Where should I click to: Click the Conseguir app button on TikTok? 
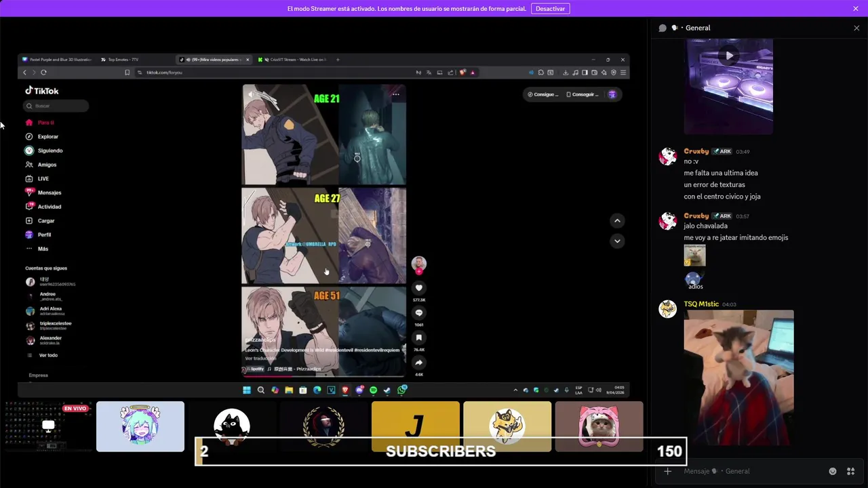[x=583, y=94]
